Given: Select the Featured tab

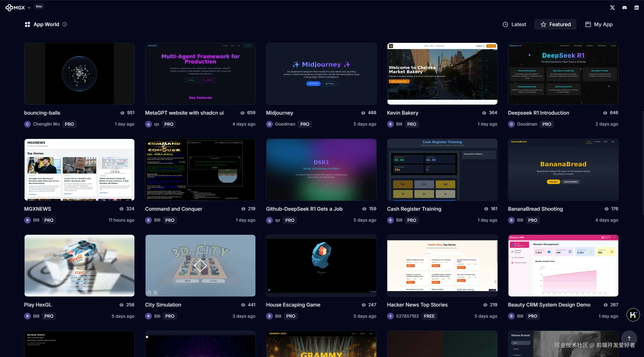Looking at the screenshot, I should pos(555,24).
